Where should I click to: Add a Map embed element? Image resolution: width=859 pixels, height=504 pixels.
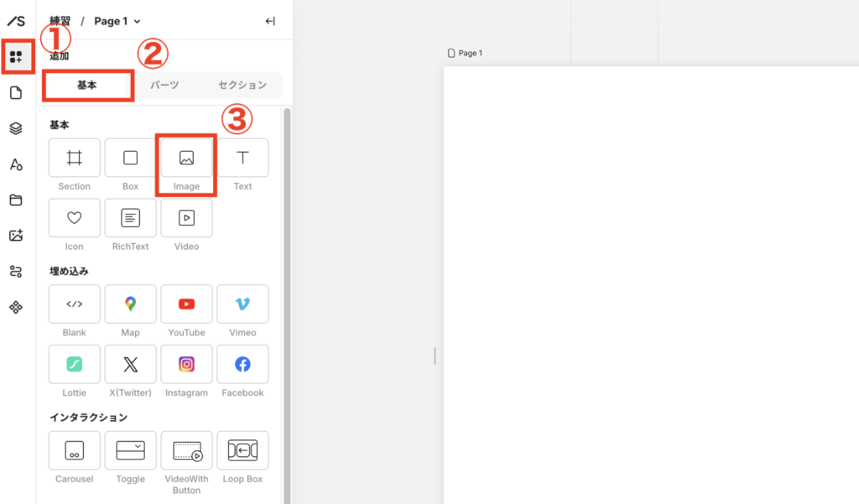(130, 304)
